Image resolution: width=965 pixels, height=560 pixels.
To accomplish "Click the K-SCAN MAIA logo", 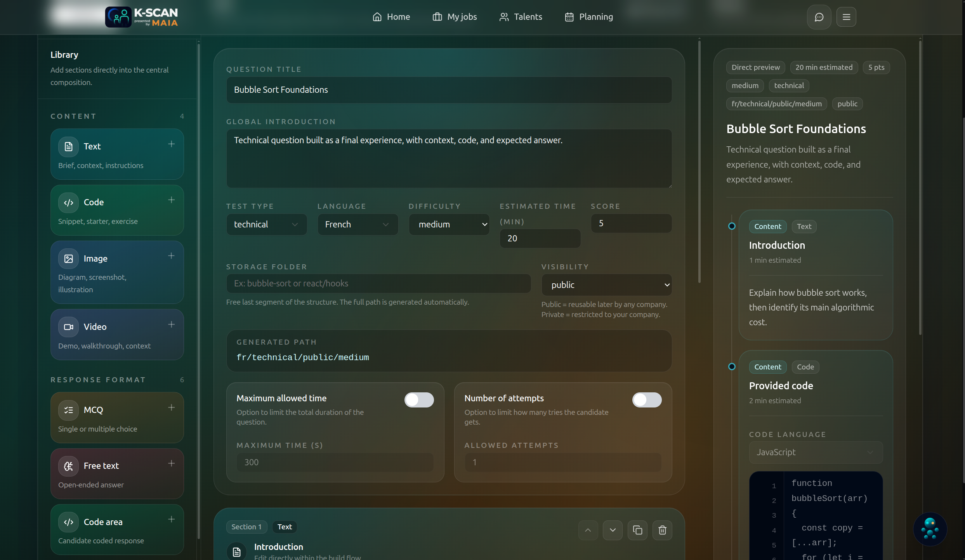I will [142, 17].
